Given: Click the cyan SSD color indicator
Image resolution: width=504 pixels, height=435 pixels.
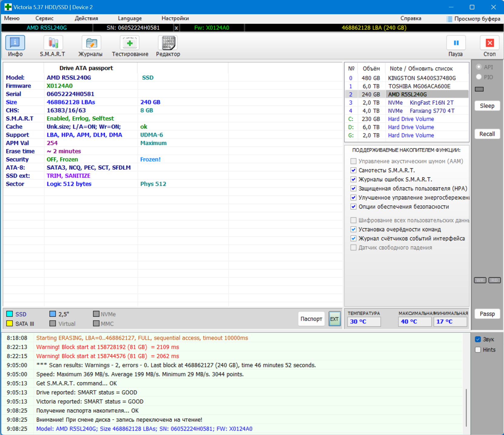Looking at the screenshot, I should (x=10, y=314).
